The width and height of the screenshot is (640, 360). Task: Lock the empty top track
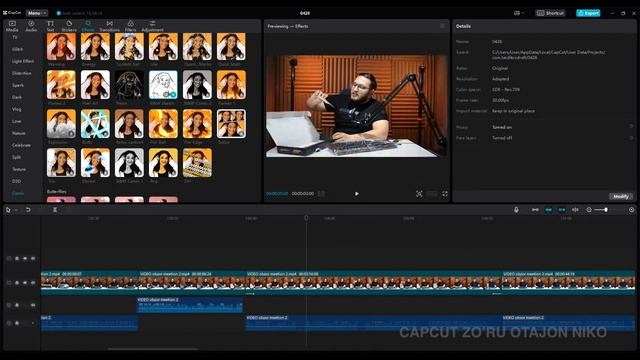(x=17, y=258)
